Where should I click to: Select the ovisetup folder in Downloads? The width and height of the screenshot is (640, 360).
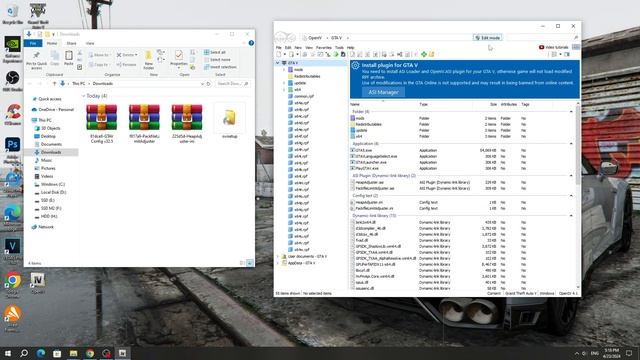pos(230,121)
